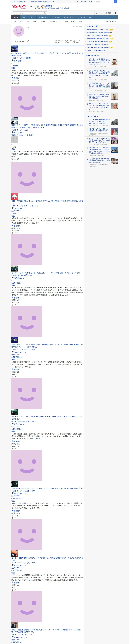Click the マイページ button
129x644 pixels.
pos(99,13)
